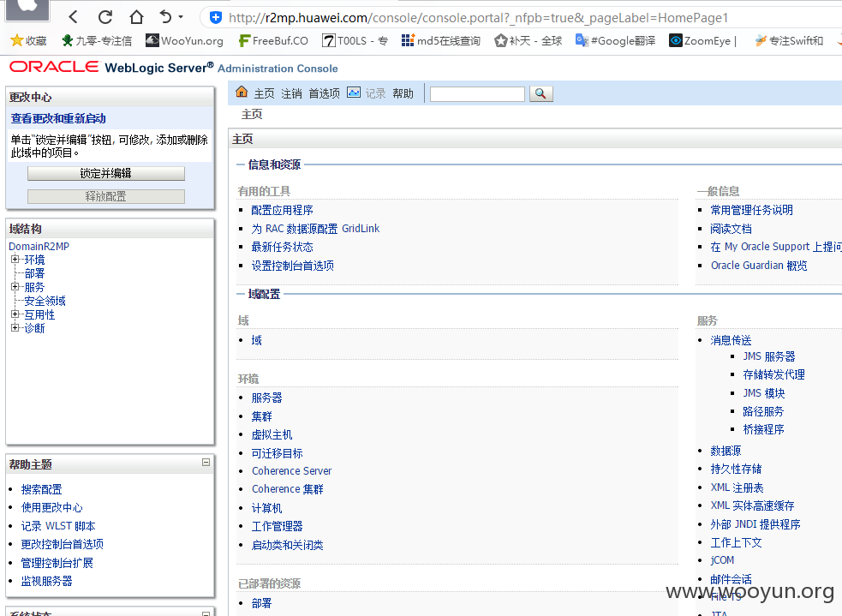Viewport: 842px width, 616px height.
Task: Click the shield security icon in address bar
Action: click(x=215, y=18)
